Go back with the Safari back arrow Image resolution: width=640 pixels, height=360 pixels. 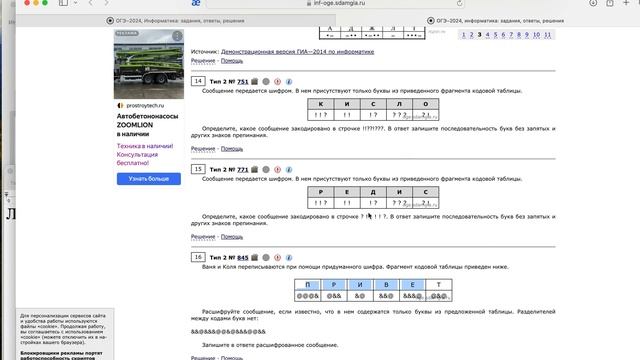pyautogui.click(x=91, y=3)
